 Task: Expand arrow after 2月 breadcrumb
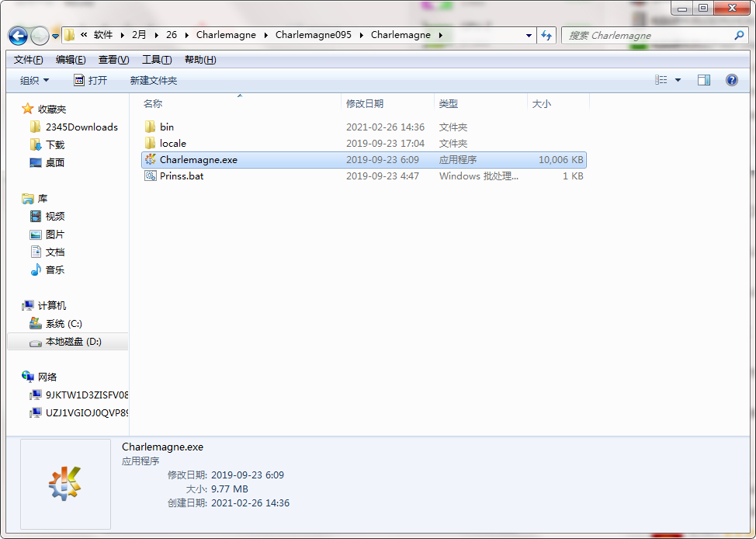coord(156,35)
